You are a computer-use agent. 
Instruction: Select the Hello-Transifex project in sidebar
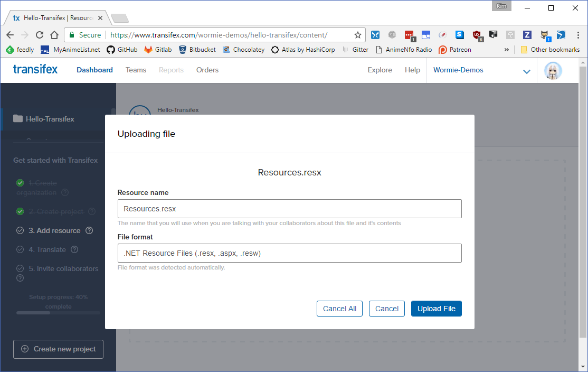pyautogui.click(x=50, y=119)
